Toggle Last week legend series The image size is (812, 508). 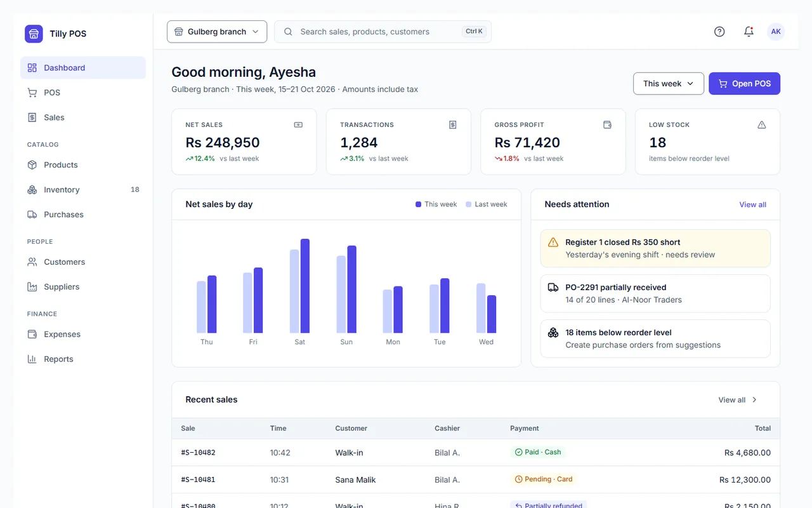pyautogui.click(x=487, y=204)
